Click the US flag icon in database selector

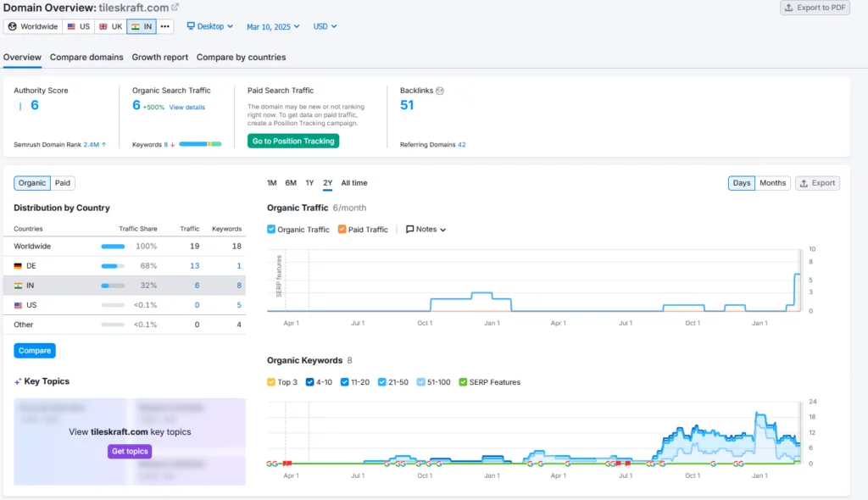pyautogui.click(x=71, y=26)
